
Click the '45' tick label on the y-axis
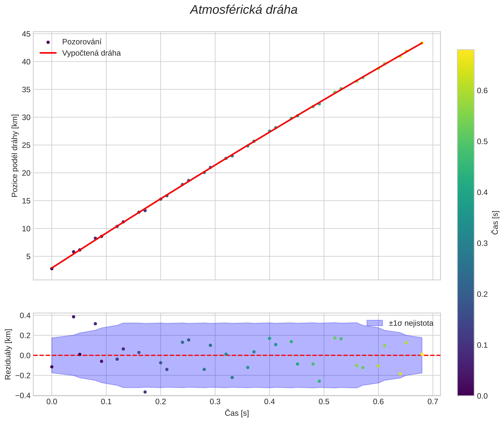tap(26, 34)
